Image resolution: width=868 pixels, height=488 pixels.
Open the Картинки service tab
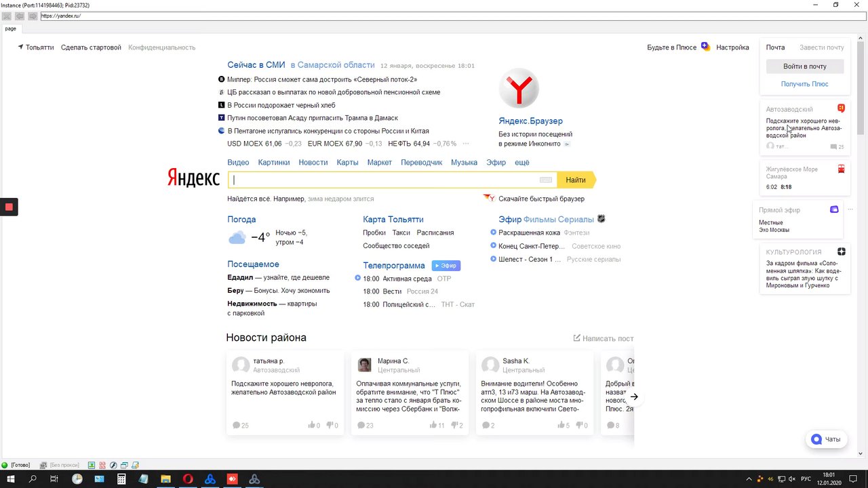point(274,163)
